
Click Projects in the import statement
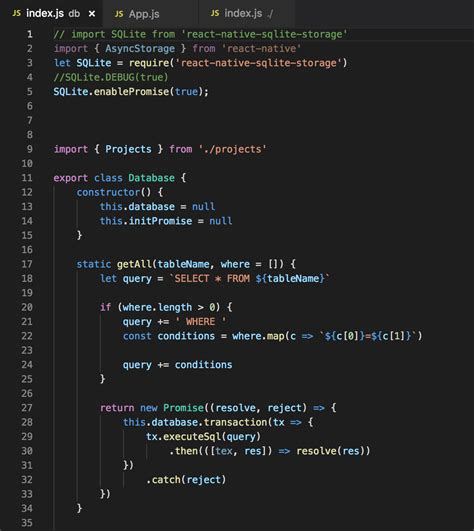(x=128, y=149)
